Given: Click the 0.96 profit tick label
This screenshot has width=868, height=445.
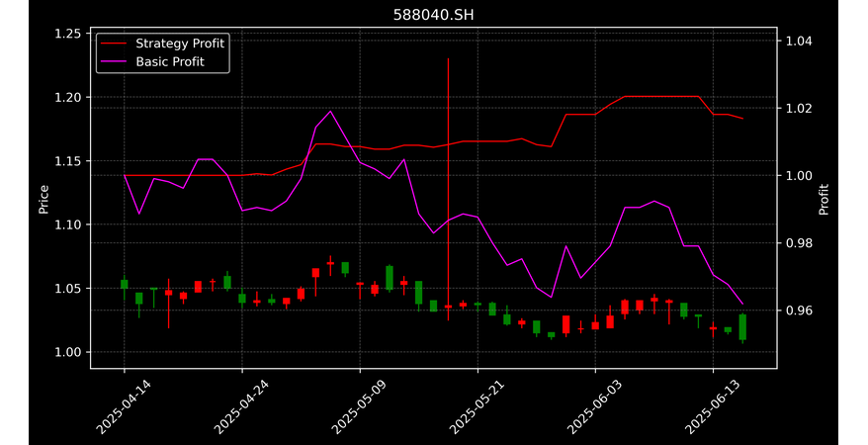Looking at the screenshot, I should click(798, 310).
